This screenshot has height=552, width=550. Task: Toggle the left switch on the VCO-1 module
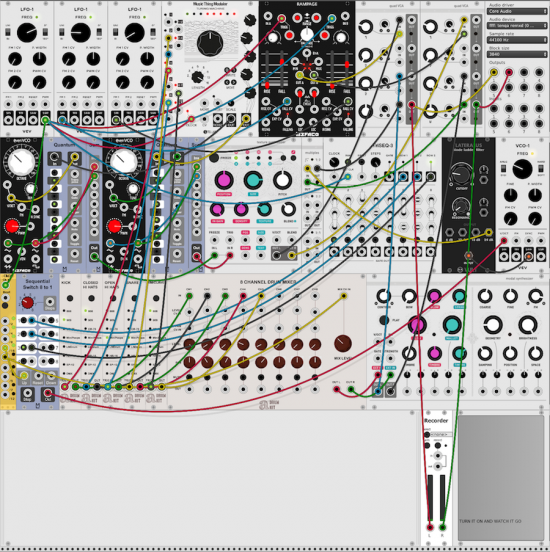pyautogui.click(x=504, y=169)
